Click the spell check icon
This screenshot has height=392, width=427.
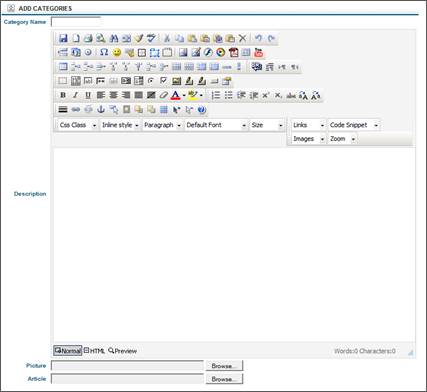tap(151, 38)
